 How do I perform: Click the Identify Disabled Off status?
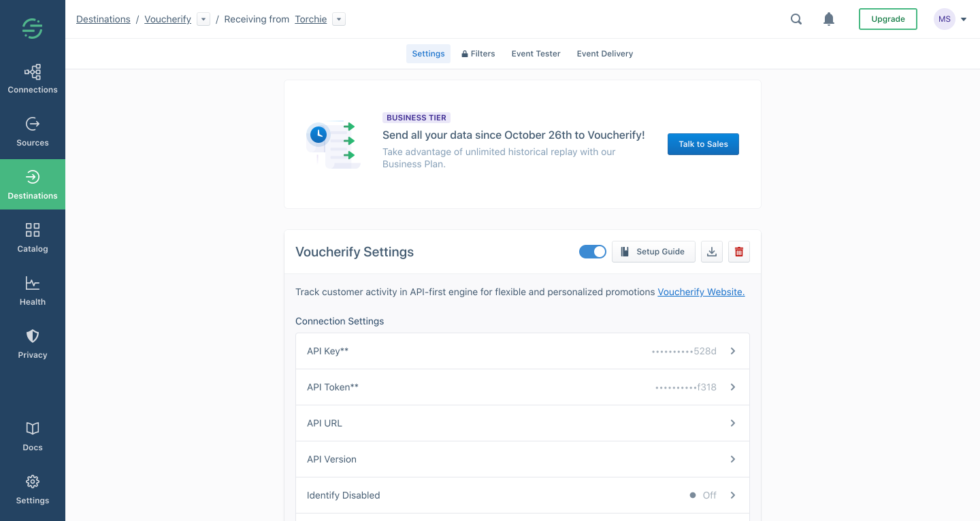[x=703, y=495]
